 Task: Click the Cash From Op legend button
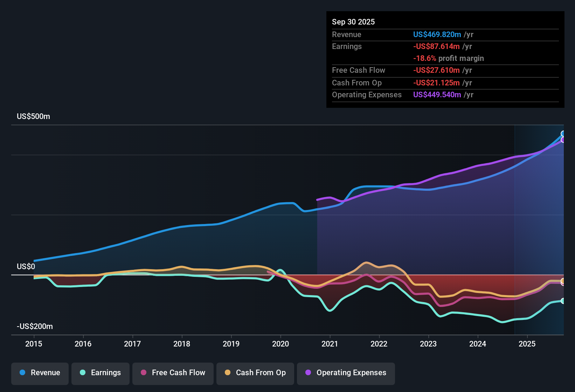[x=255, y=373]
